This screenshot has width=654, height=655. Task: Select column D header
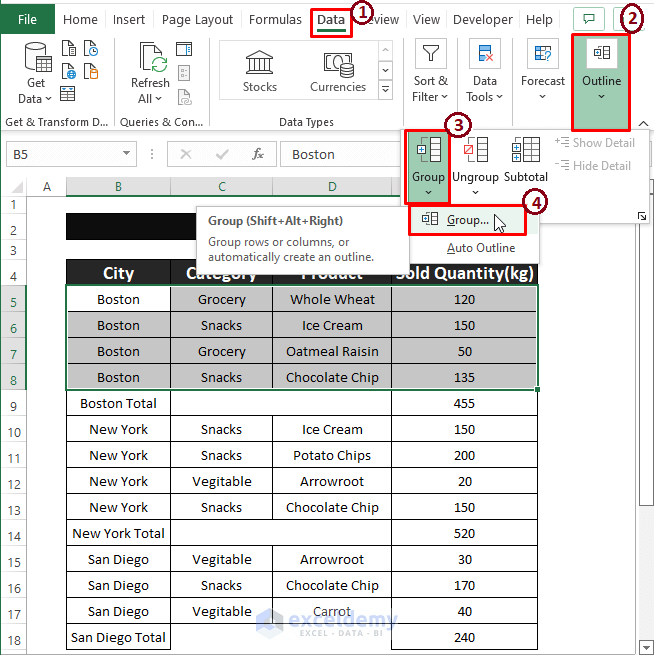pyautogui.click(x=332, y=186)
